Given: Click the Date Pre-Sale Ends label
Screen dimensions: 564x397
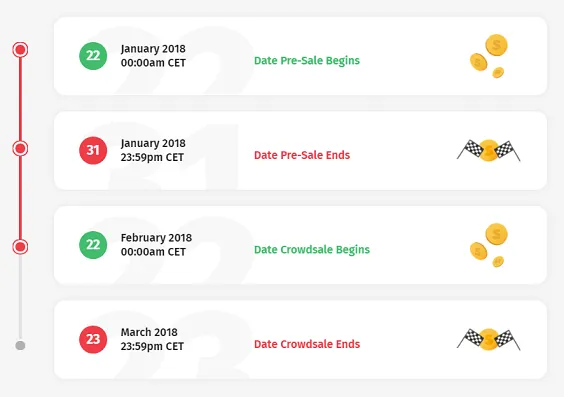Looking at the screenshot, I should [x=302, y=155].
